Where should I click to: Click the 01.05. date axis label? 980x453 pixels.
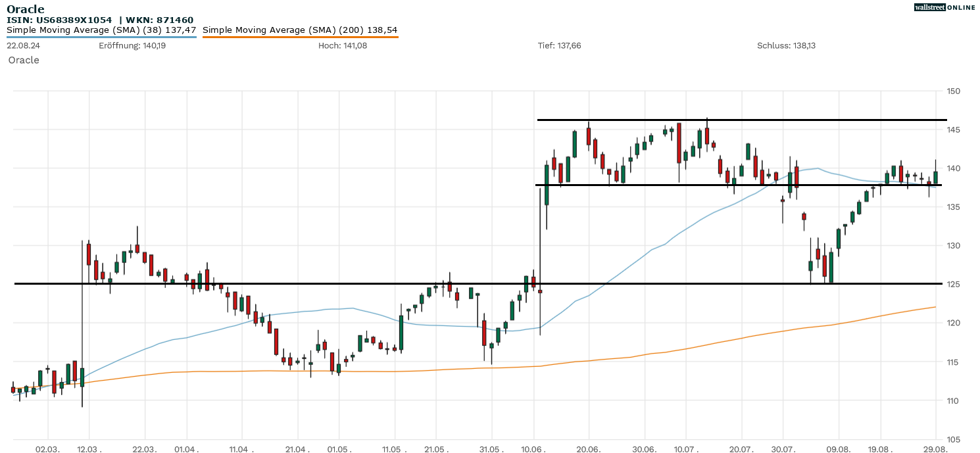tap(339, 448)
